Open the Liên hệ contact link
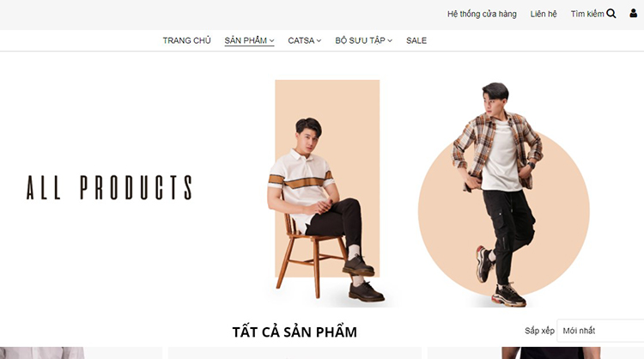 (544, 14)
